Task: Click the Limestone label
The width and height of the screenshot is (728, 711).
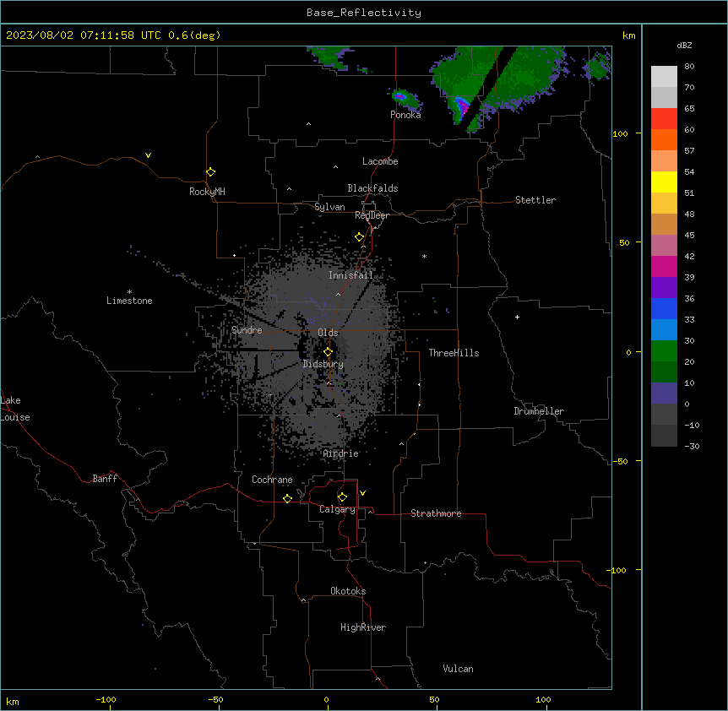Action: [x=129, y=301]
